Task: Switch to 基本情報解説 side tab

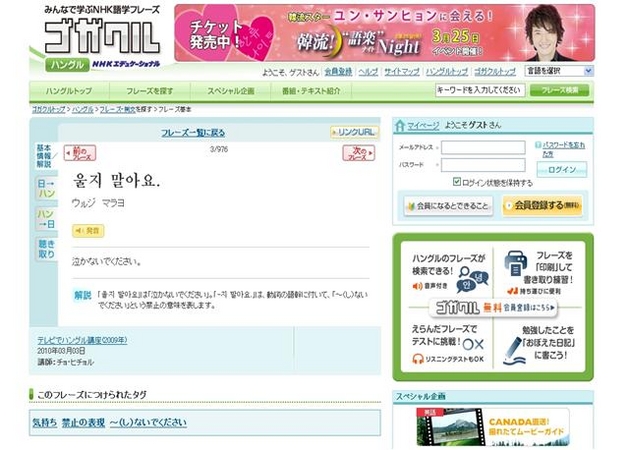Action: [x=44, y=156]
